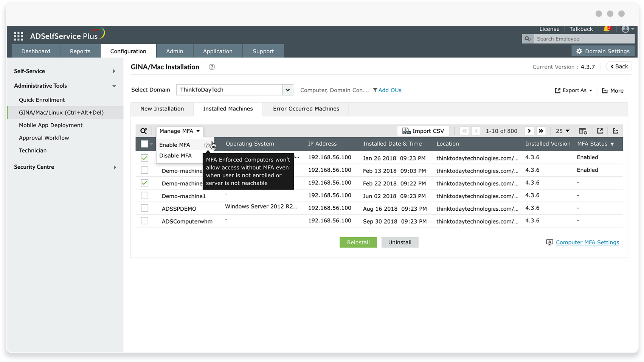Check the select-all checkbox in the table header
This screenshot has height=362, width=644.
click(144, 144)
